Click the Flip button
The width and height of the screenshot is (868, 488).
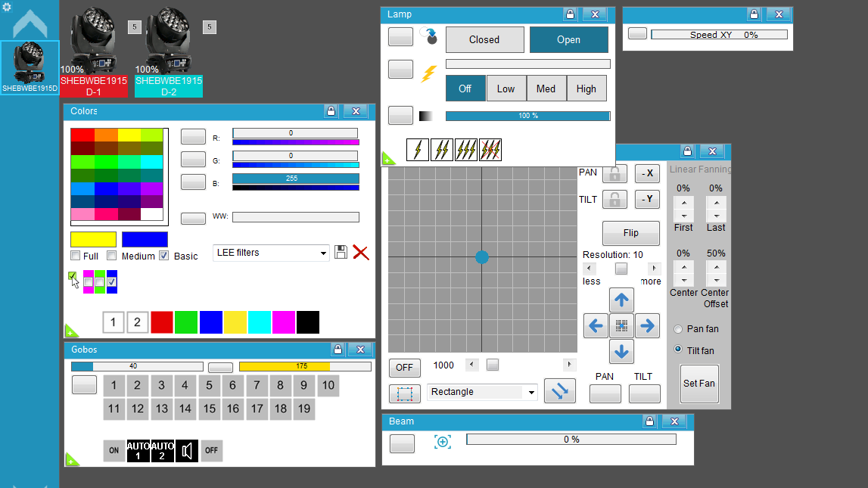coord(630,233)
